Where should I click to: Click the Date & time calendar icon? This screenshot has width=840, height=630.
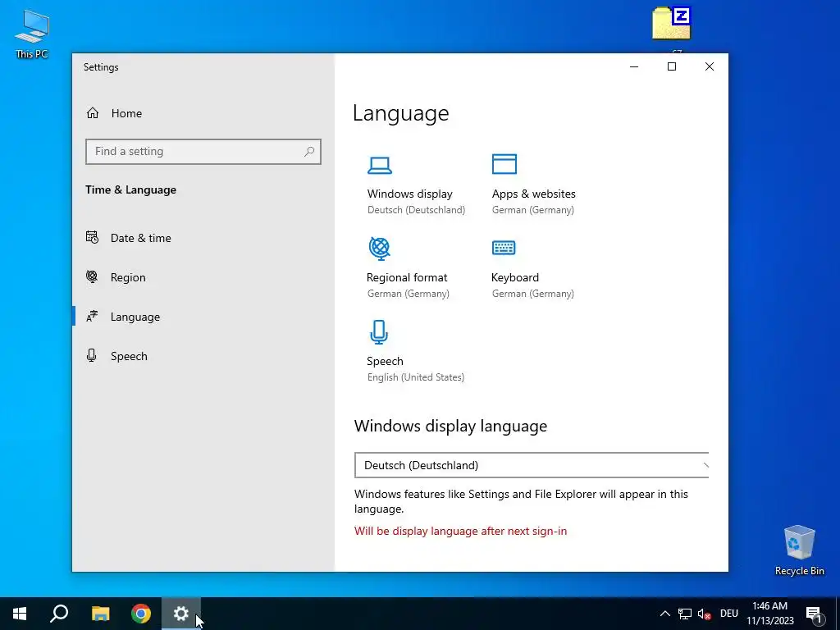pos(92,237)
